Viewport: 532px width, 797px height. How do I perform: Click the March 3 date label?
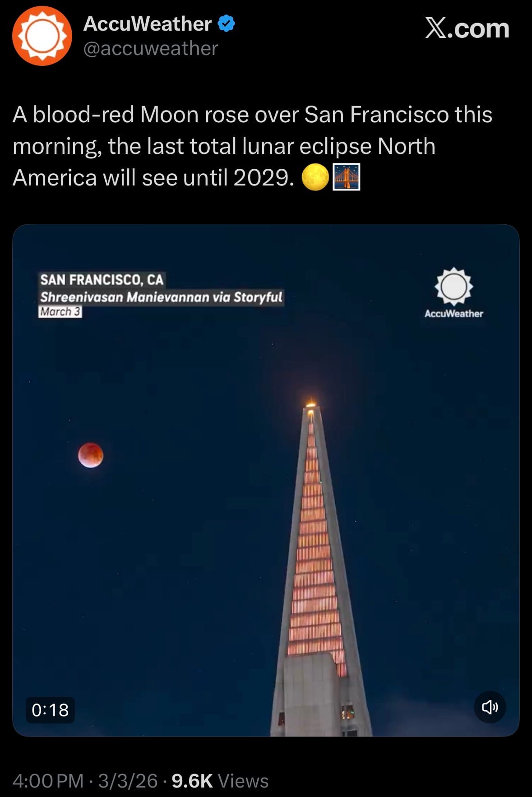pyautogui.click(x=60, y=312)
